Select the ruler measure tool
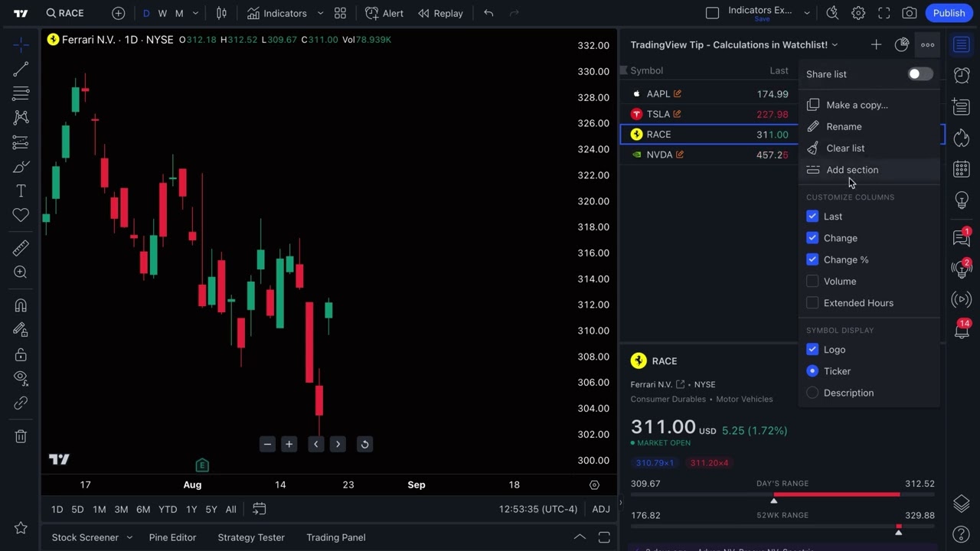This screenshot has width=980, height=551. 21,248
